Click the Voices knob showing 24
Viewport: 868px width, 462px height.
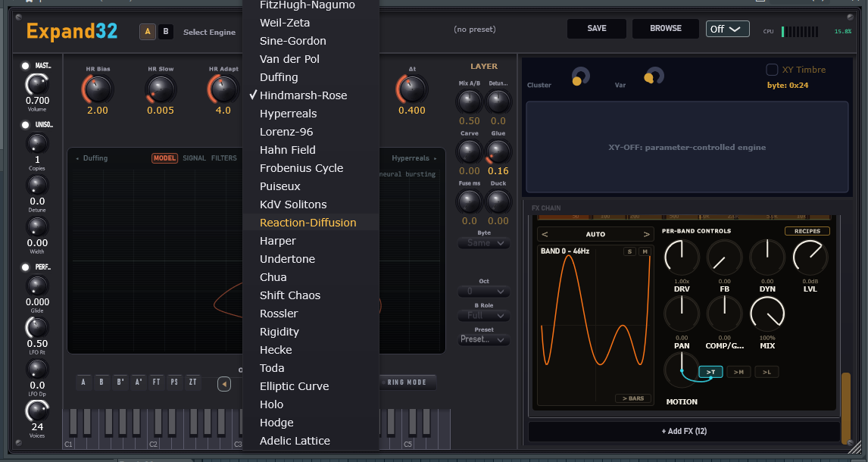[37, 410]
